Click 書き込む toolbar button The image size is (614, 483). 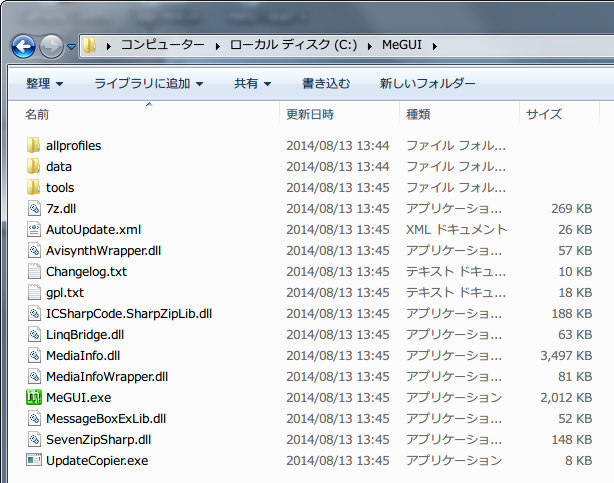point(326,83)
